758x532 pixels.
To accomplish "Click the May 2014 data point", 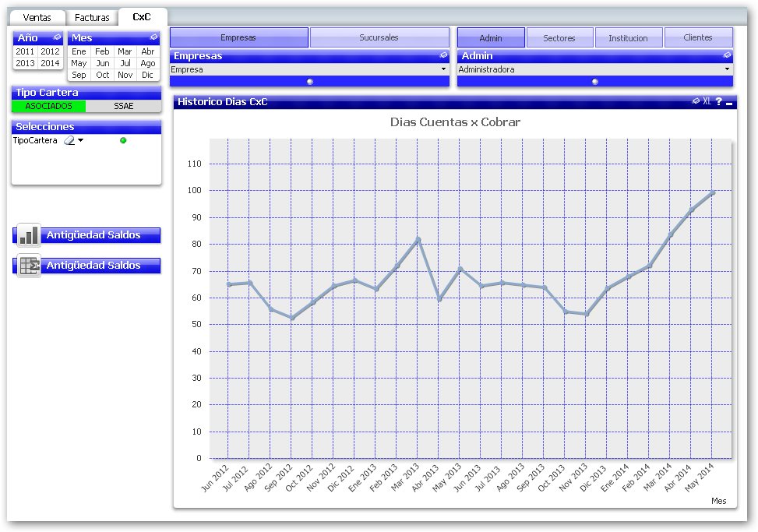I will [x=712, y=192].
